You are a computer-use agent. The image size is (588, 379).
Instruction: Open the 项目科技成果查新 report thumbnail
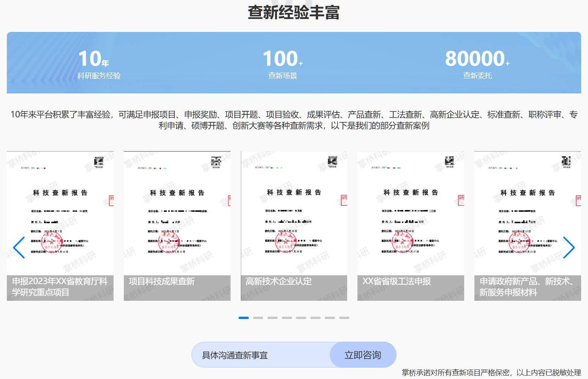pyautogui.click(x=177, y=226)
